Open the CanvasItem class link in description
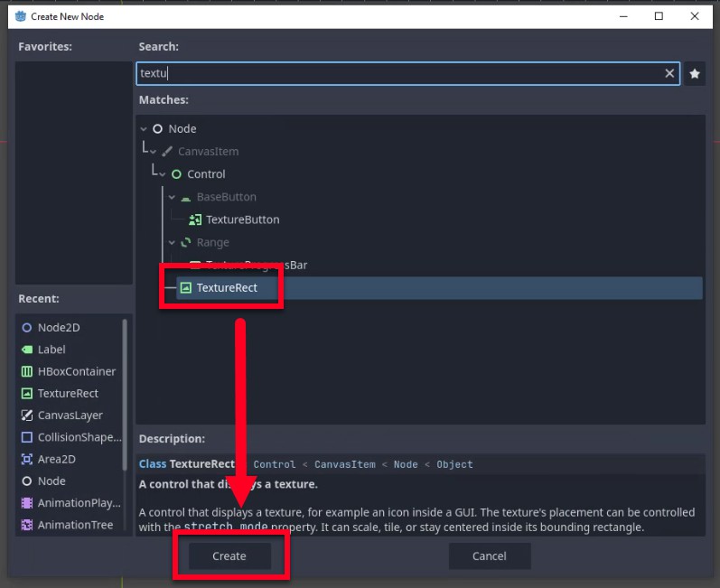The width and height of the screenshot is (720, 588). pyautogui.click(x=345, y=464)
